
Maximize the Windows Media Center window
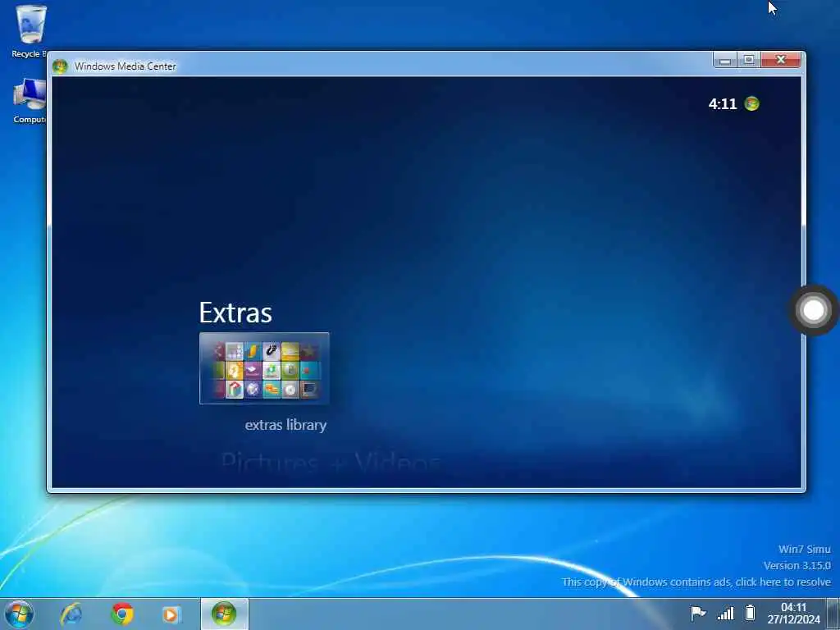pos(749,60)
